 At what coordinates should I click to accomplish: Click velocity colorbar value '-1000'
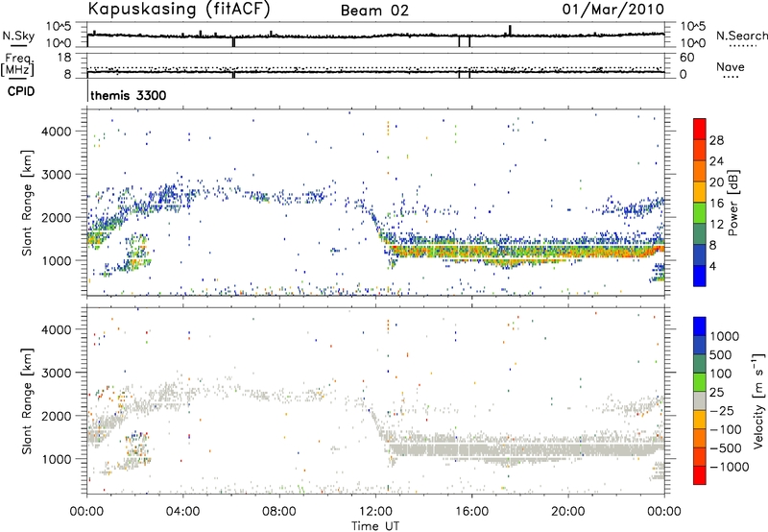730,467
